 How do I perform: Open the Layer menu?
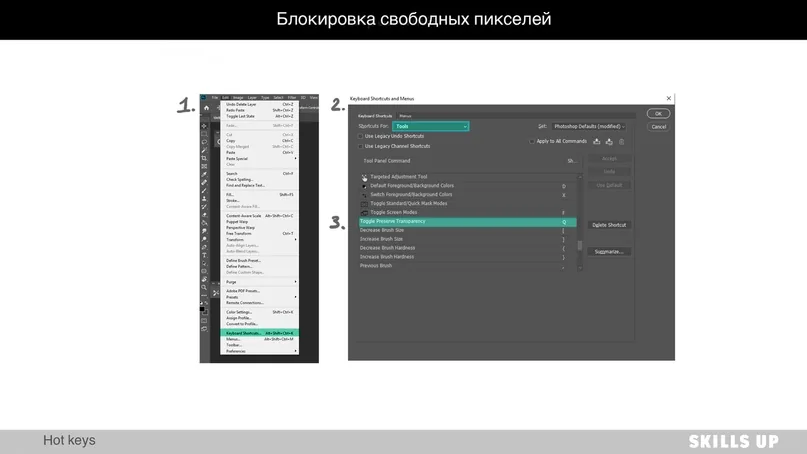click(252, 97)
